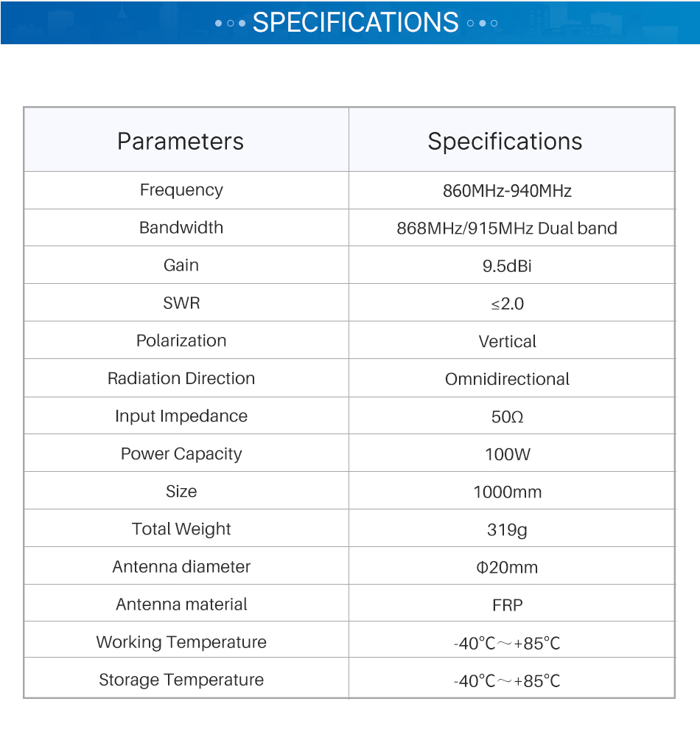This screenshot has height=752, width=700.
Task: Select the FRP antenna material value
Action: point(507,605)
